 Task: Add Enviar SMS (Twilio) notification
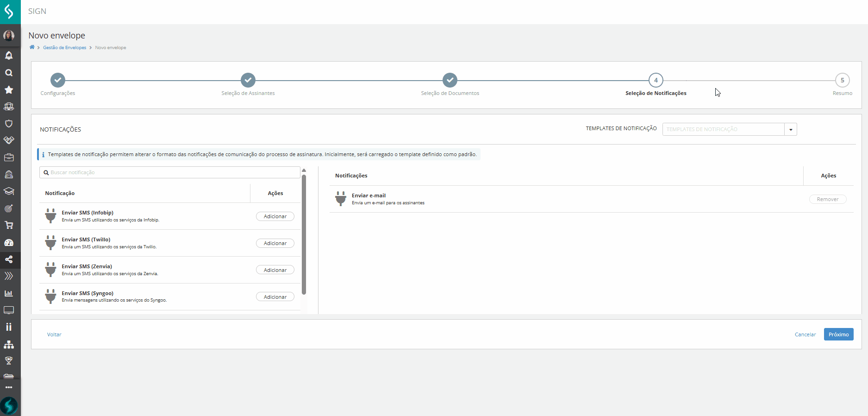click(x=275, y=243)
